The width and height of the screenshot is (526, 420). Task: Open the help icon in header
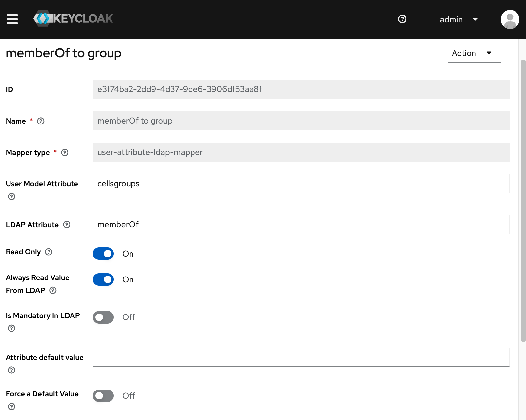[402, 19]
